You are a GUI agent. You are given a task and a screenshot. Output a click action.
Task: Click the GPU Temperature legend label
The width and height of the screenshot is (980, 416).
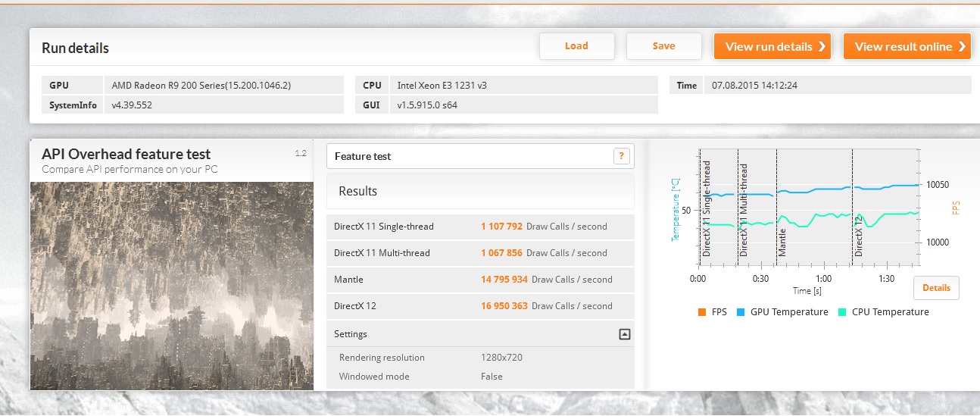(789, 312)
